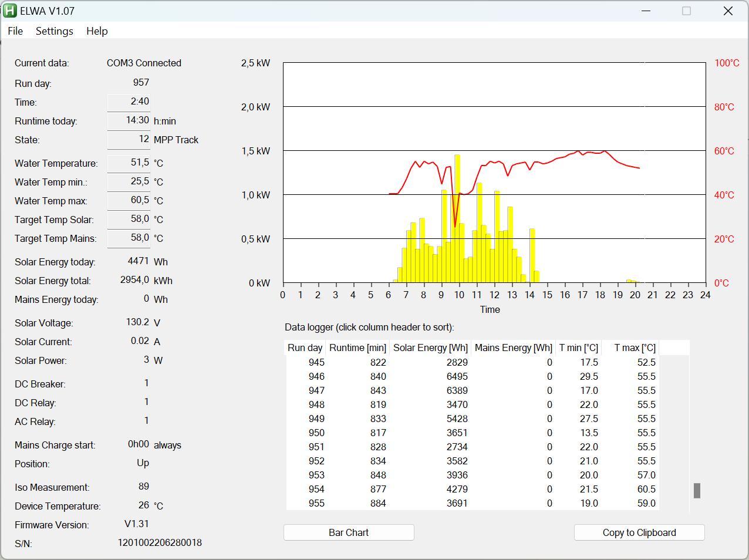Open the Help menu
Viewport: 749px width, 560px height.
[97, 31]
